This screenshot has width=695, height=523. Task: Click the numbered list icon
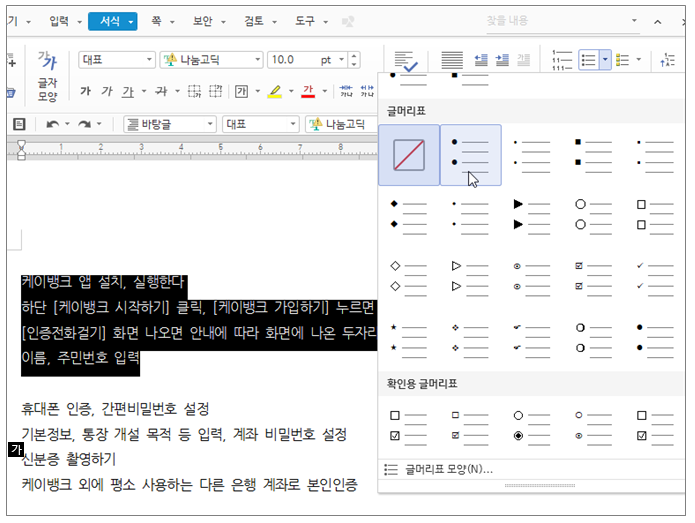click(562, 60)
